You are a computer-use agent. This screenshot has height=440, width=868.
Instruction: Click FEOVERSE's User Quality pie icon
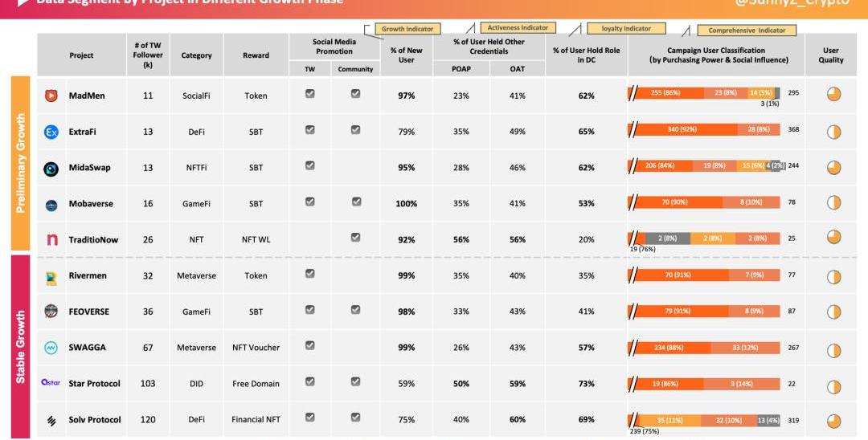coord(833,312)
